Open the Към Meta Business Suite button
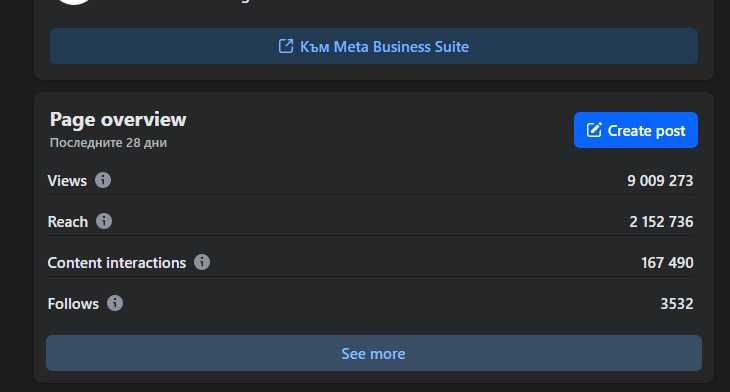Image resolution: width=730 pixels, height=392 pixels. tap(373, 46)
